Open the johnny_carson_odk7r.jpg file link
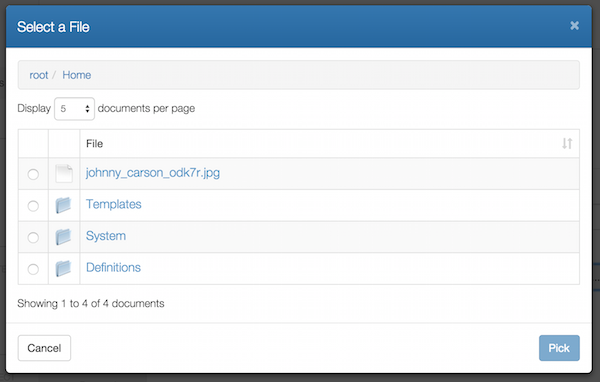600x382 pixels. tap(153, 173)
